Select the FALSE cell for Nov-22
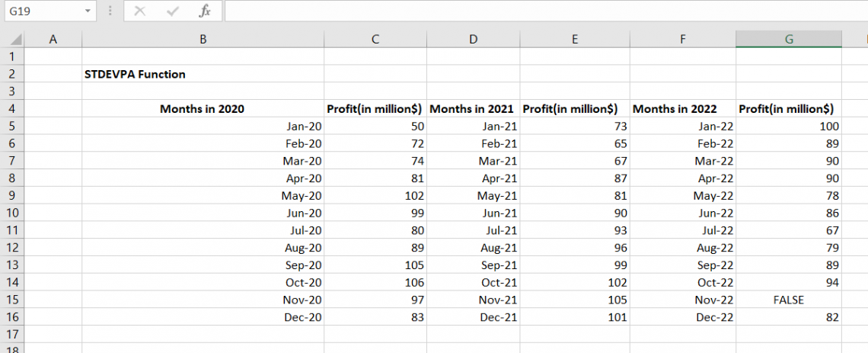 (x=788, y=300)
